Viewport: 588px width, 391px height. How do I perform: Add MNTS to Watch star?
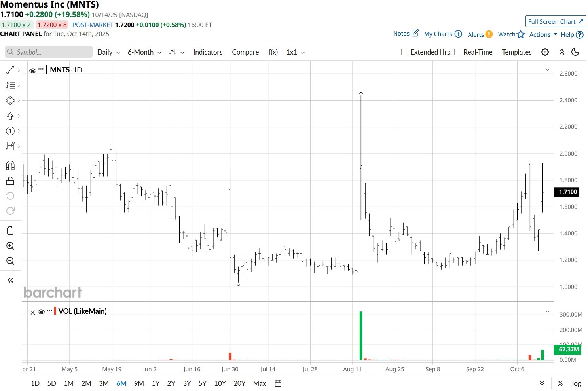[x=521, y=34]
